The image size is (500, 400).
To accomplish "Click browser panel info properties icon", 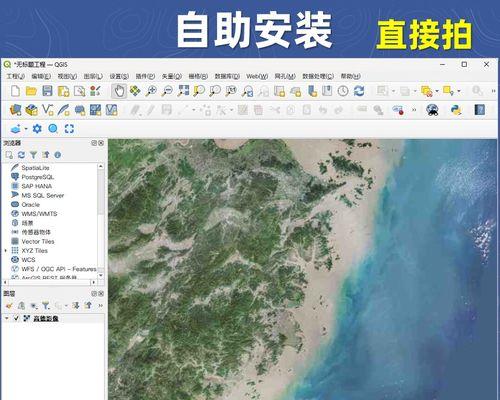I will click(58, 155).
